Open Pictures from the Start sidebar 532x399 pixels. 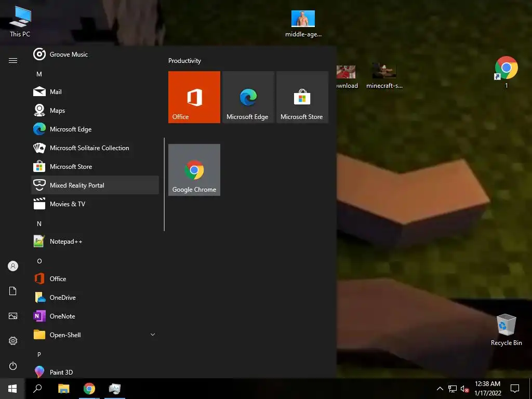pos(13,316)
